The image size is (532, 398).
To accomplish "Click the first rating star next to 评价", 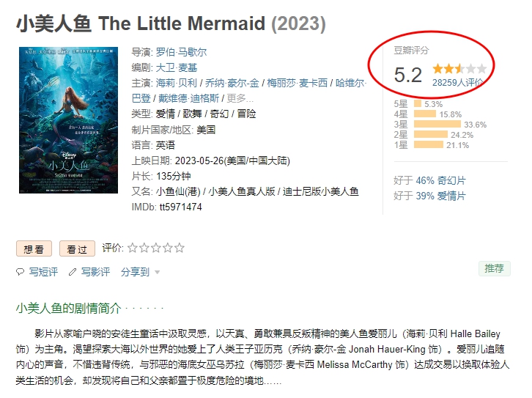I will [133, 248].
